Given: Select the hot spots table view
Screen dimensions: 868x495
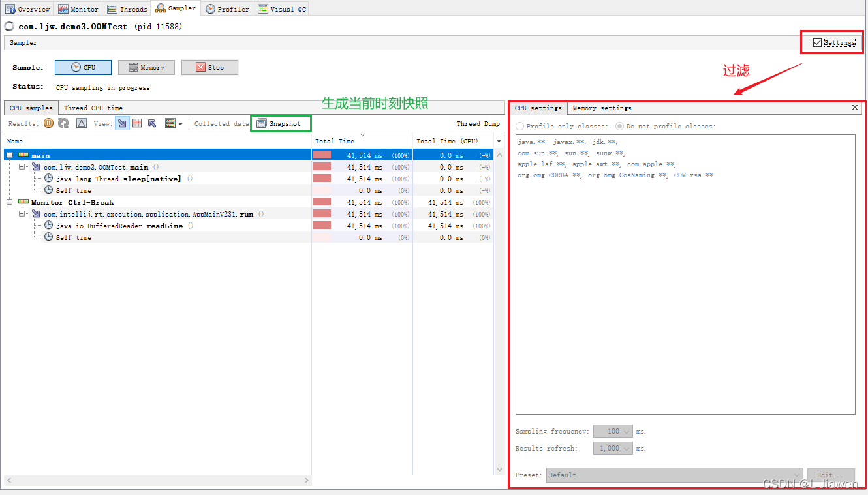Looking at the screenshot, I should click(137, 123).
